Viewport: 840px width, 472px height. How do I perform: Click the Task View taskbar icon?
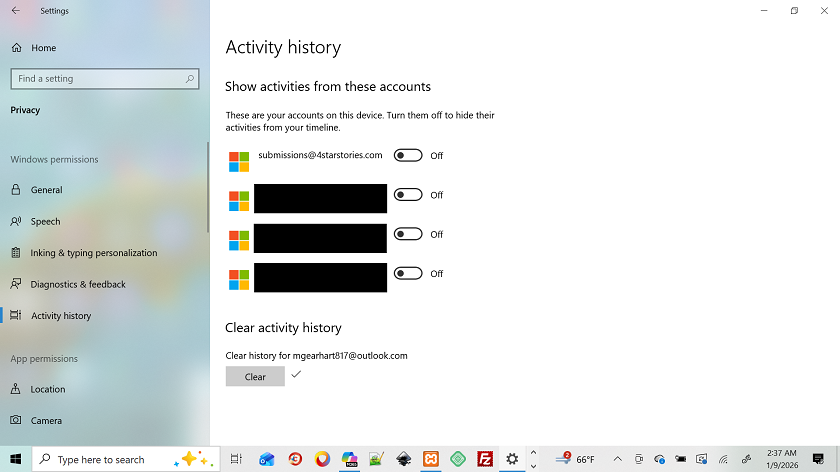click(x=237, y=459)
